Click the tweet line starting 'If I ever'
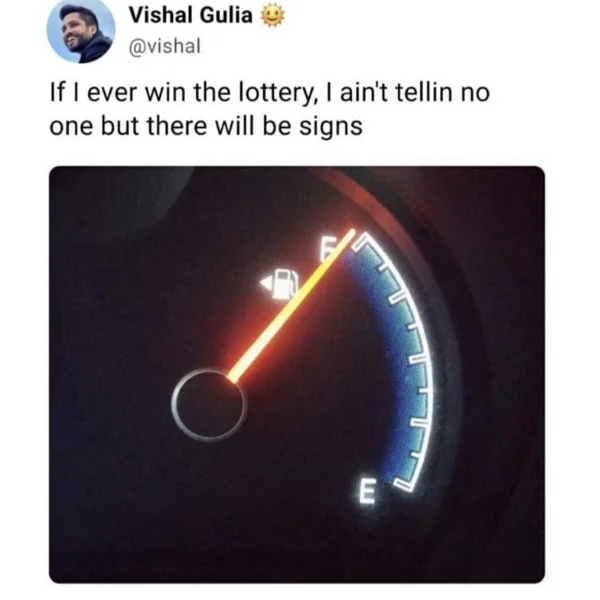The width and height of the screenshot is (600, 600). (270, 93)
